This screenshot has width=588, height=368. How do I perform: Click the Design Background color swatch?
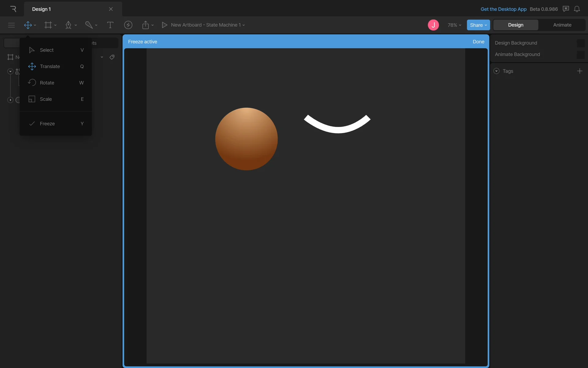(580, 43)
